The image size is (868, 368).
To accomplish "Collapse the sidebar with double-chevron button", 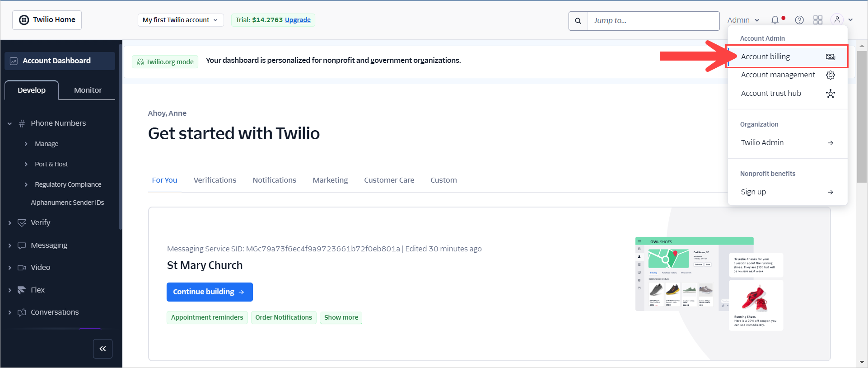I will (103, 349).
